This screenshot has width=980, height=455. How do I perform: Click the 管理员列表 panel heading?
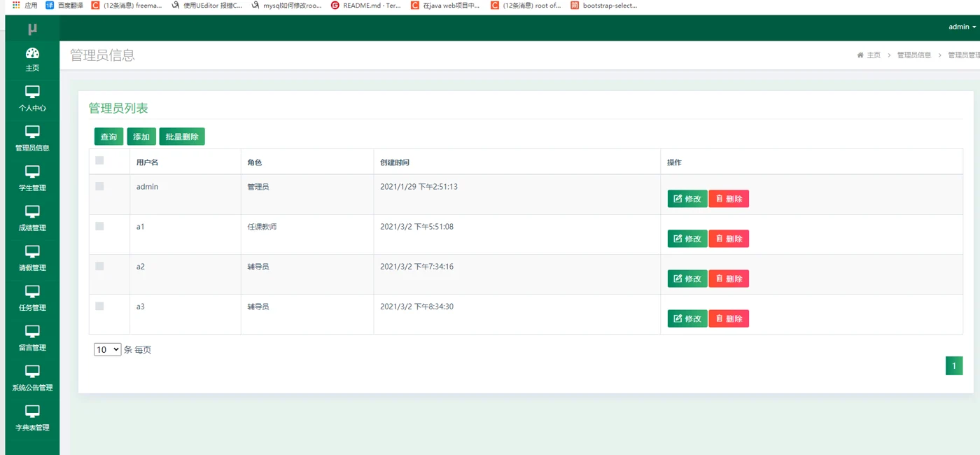118,108
